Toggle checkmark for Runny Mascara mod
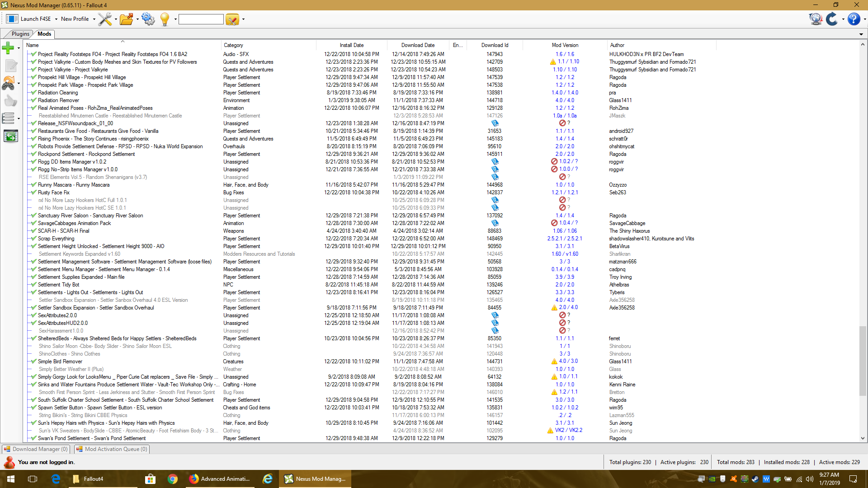 (x=33, y=185)
